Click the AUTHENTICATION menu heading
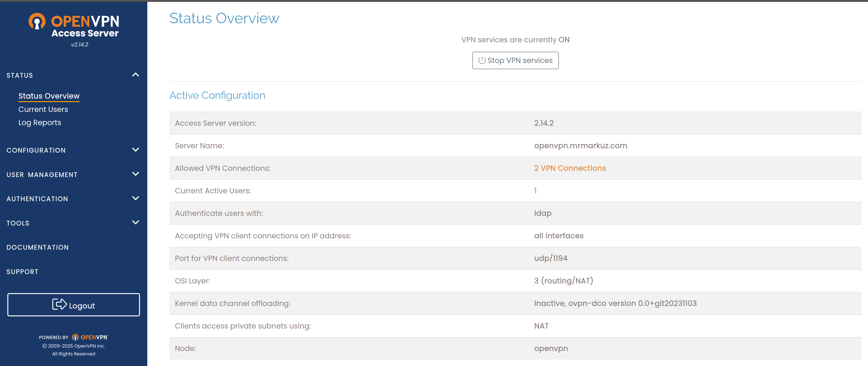This screenshot has width=868, height=366. click(x=37, y=199)
